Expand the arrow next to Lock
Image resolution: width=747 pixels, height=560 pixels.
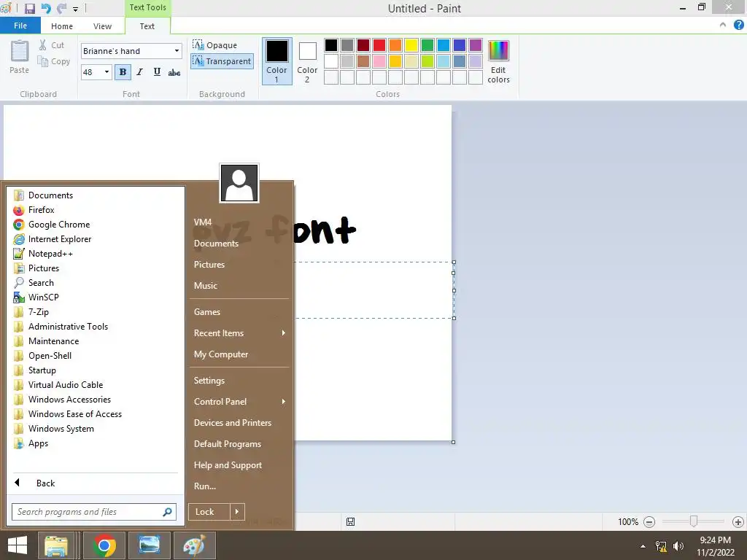[x=237, y=512]
